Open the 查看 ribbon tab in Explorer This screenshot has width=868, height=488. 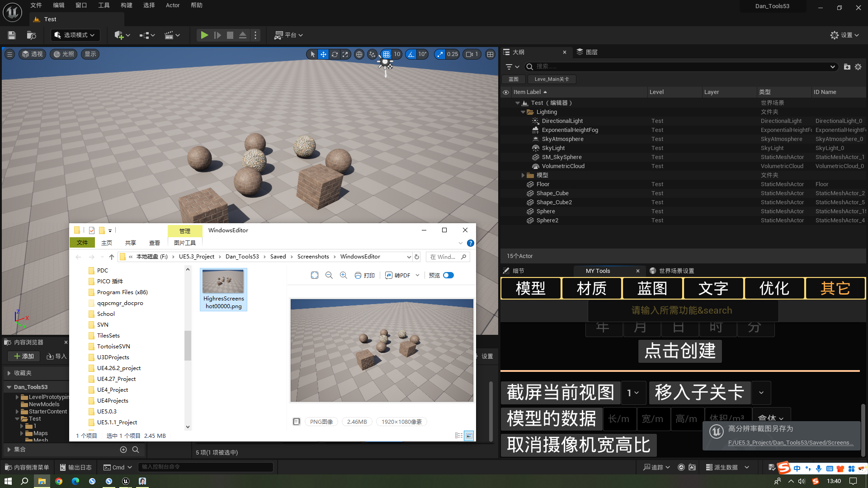tap(155, 243)
